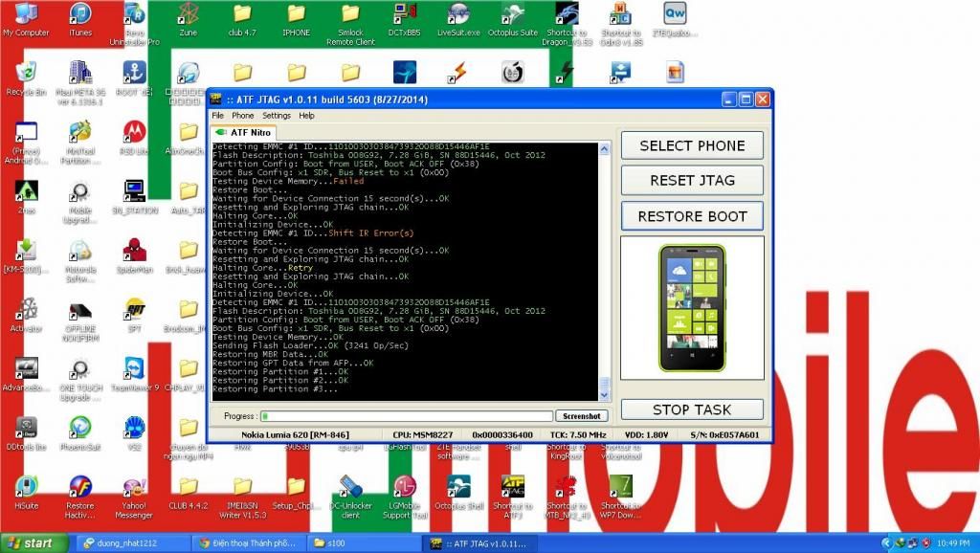This screenshot has height=553, width=980.
Task: Launch RSD Lite Motorola icon
Action: click(134, 138)
